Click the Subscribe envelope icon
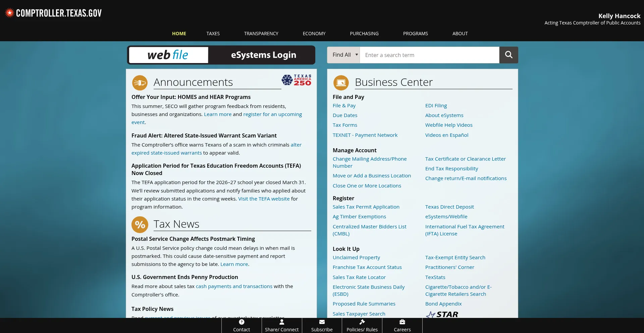The height and width of the screenshot is (333, 644). (x=322, y=322)
